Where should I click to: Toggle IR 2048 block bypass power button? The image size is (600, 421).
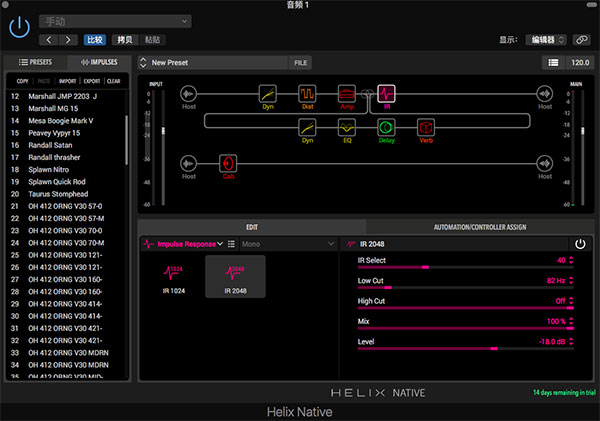579,243
